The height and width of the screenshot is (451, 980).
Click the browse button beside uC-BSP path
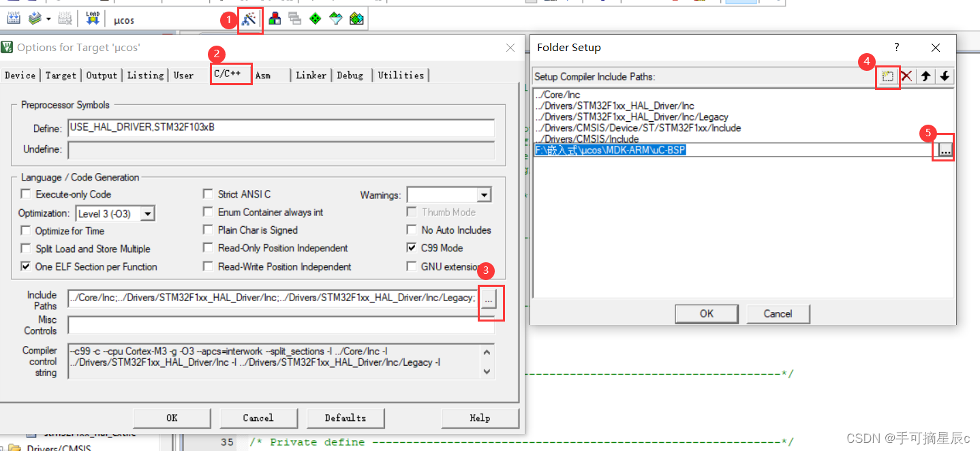pyautogui.click(x=945, y=151)
